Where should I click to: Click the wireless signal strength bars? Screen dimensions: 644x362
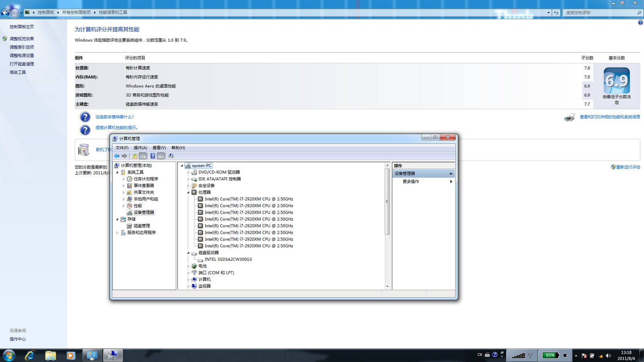coord(518,355)
